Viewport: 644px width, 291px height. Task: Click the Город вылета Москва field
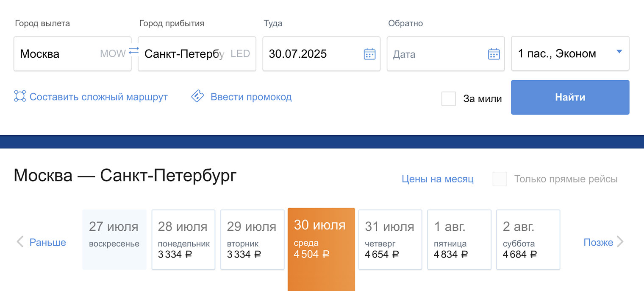tap(72, 53)
